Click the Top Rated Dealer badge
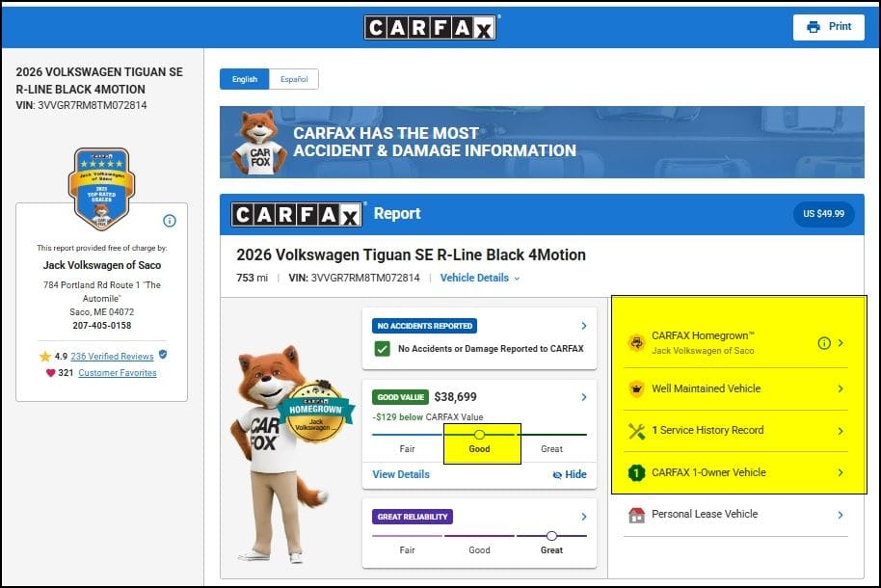Screen dimensions: 881x588 coord(102,189)
